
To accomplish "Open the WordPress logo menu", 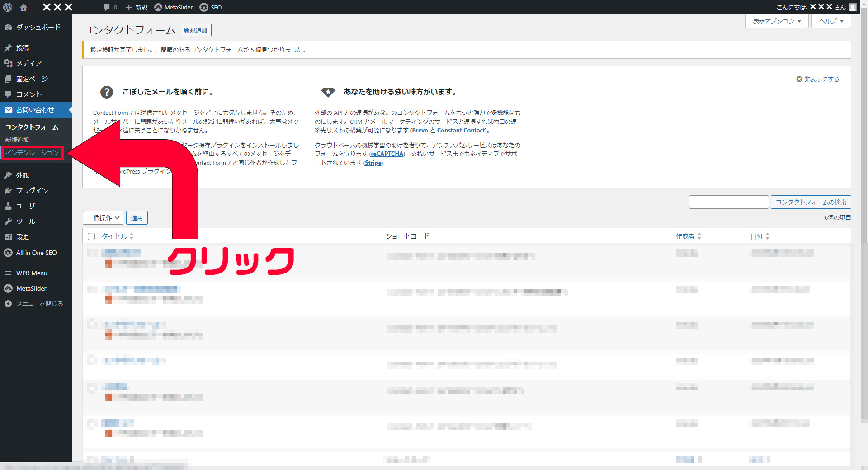I will click(x=8, y=7).
